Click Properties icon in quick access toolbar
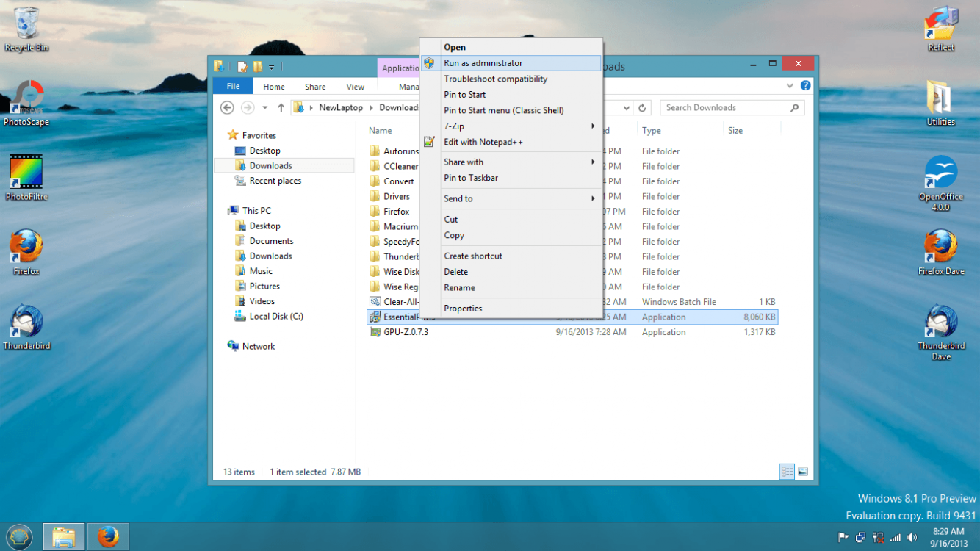Screen dimensions: 980x551 tap(242, 67)
